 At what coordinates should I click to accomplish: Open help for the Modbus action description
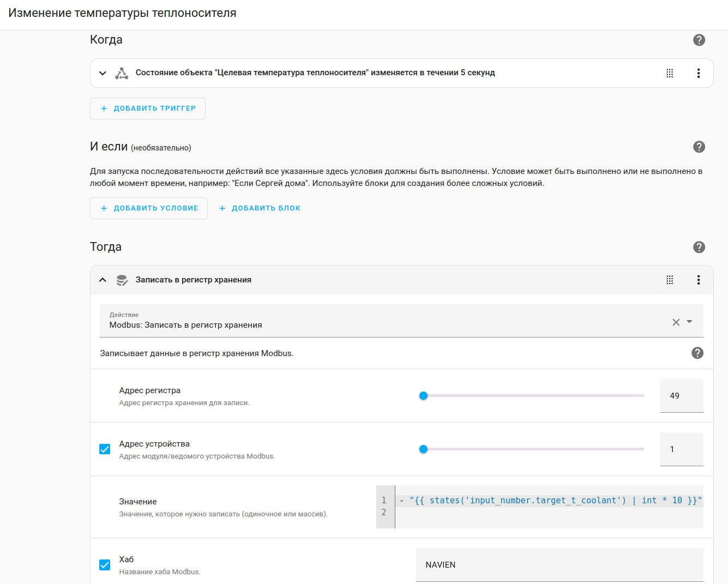tap(697, 353)
